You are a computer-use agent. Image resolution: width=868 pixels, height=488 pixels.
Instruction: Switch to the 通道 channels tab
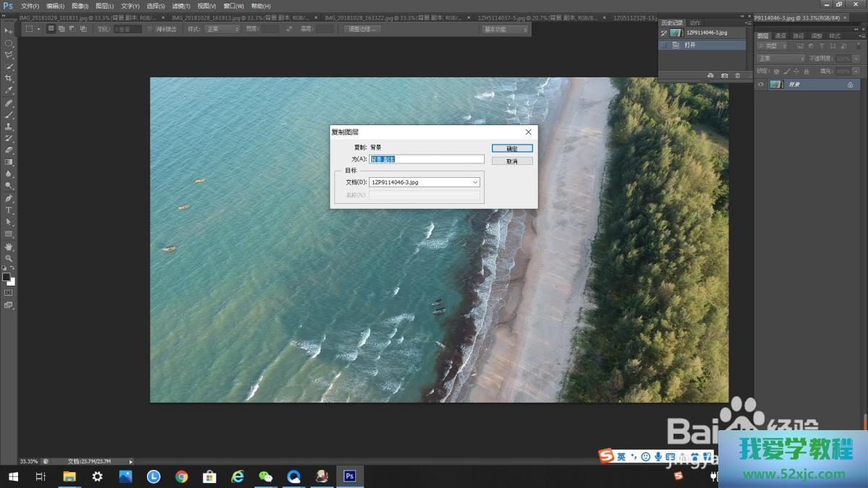780,35
